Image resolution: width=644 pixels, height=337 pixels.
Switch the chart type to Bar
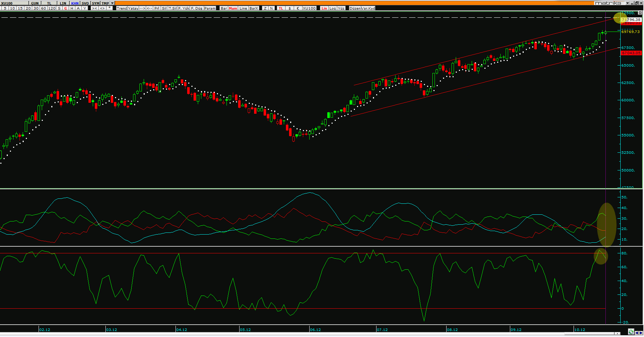click(224, 8)
